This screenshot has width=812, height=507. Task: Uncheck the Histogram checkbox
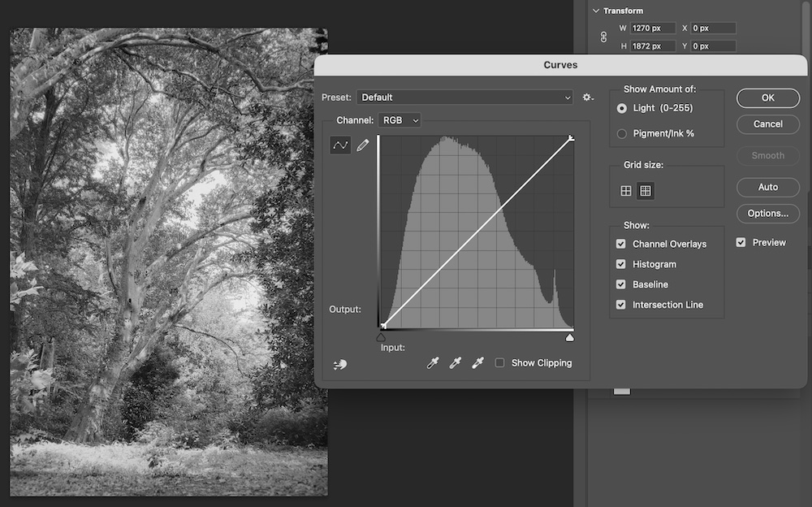(x=621, y=264)
